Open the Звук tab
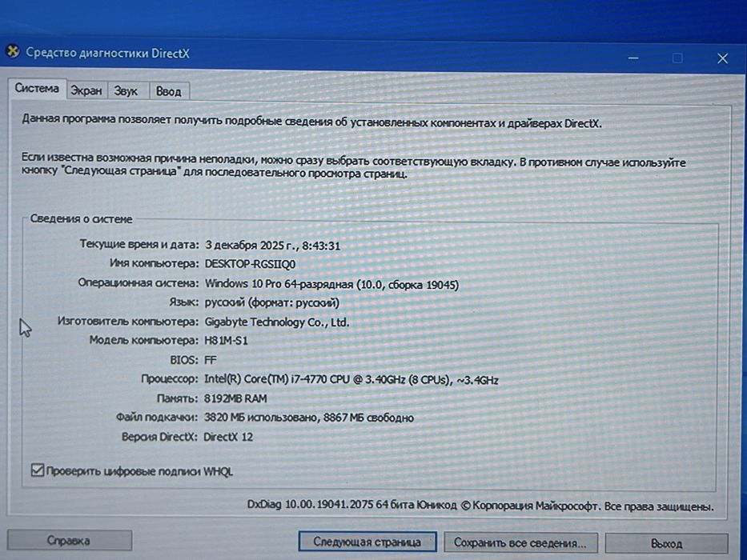747x560 pixels. point(126,91)
